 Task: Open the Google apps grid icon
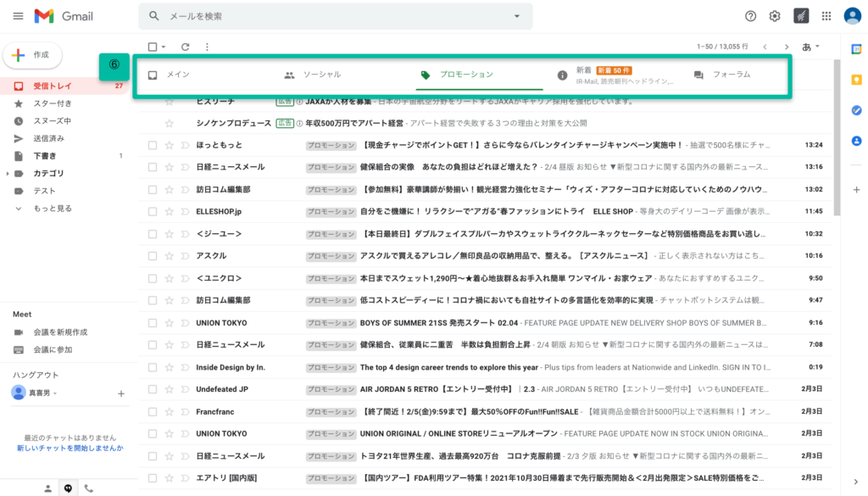click(826, 16)
